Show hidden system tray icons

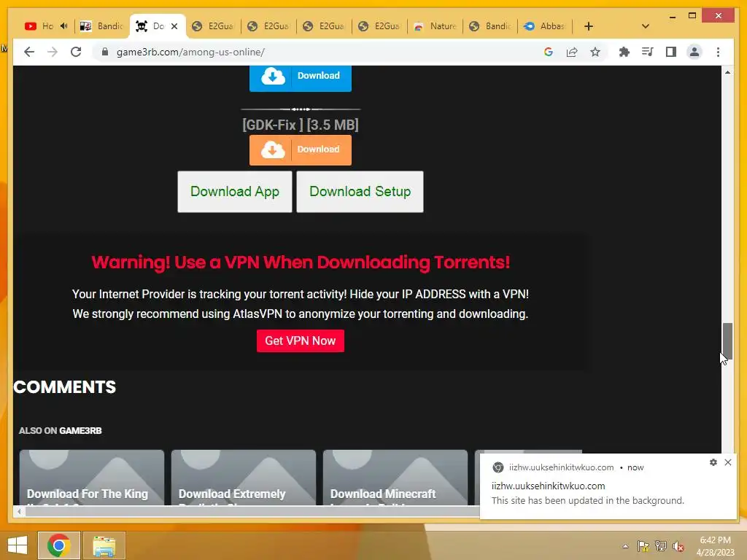coord(625,546)
